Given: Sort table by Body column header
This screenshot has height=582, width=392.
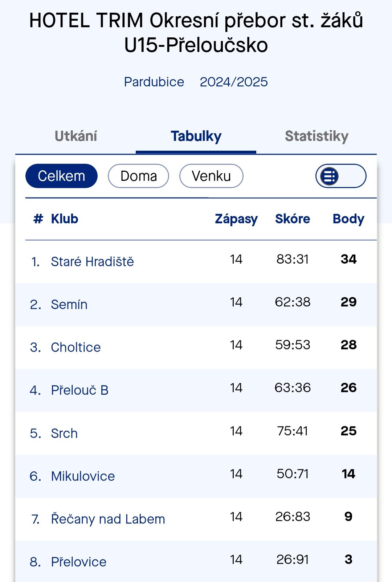Looking at the screenshot, I should 348,219.
